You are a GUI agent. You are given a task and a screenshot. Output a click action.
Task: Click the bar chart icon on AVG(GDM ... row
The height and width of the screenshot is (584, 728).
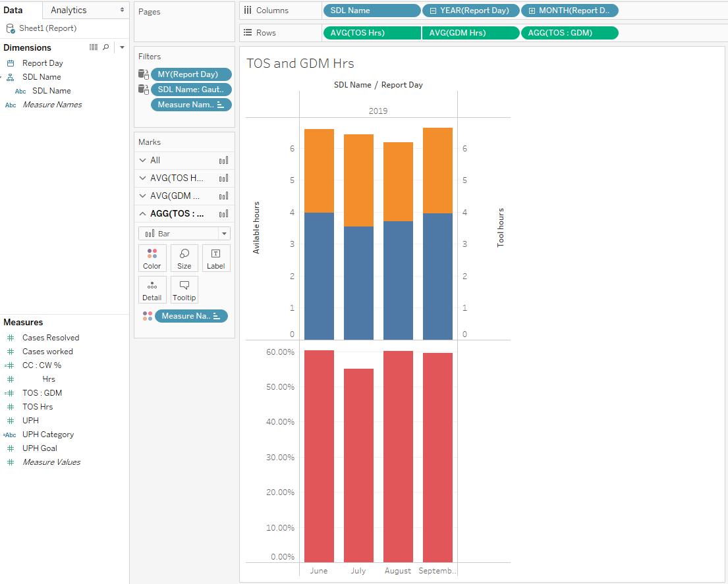[223, 196]
